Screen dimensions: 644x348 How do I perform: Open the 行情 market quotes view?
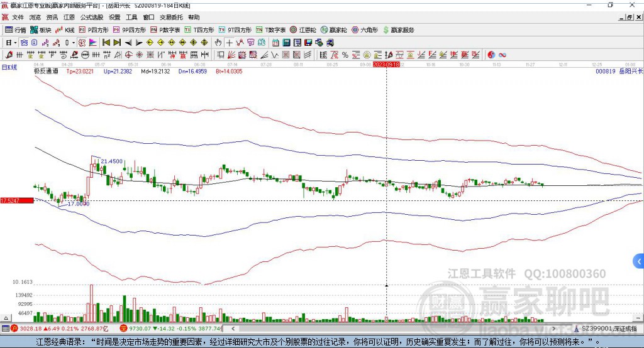(16, 30)
